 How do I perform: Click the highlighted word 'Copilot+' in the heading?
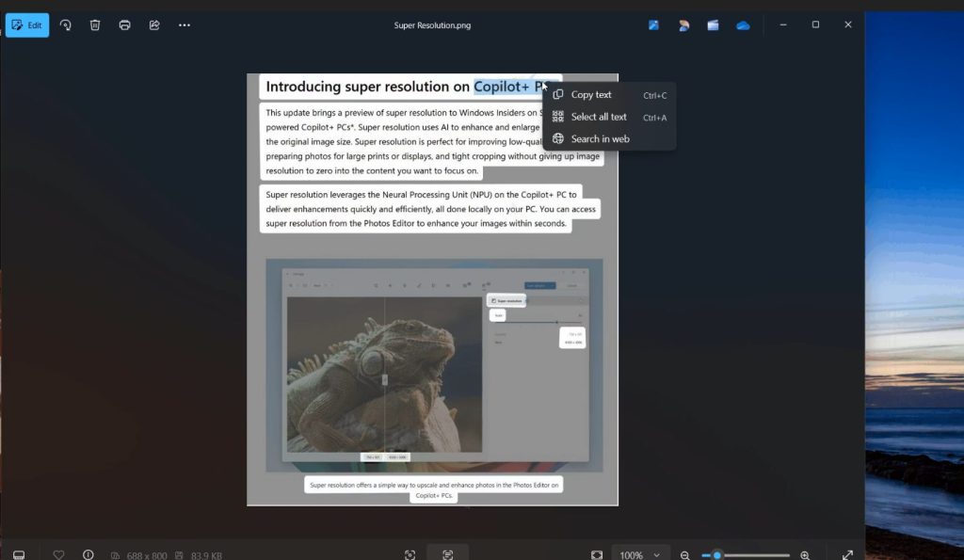[x=501, y=87]
